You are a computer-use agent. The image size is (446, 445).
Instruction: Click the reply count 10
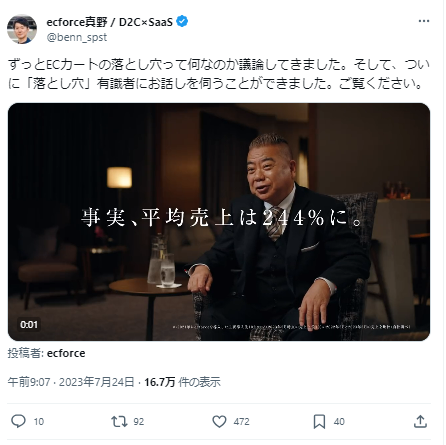(39, 422)
